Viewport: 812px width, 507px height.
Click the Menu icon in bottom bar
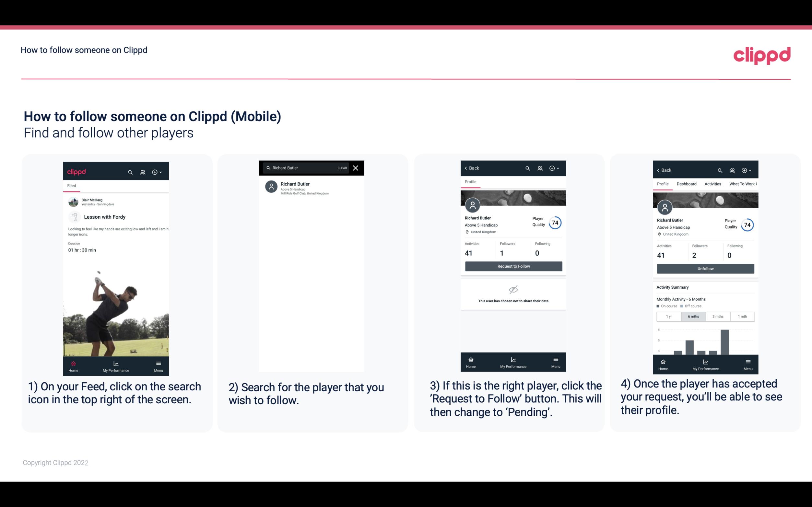[158, 362]
